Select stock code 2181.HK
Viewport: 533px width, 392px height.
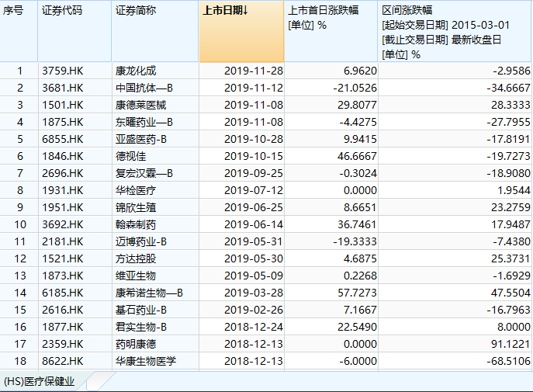[63, 241]
